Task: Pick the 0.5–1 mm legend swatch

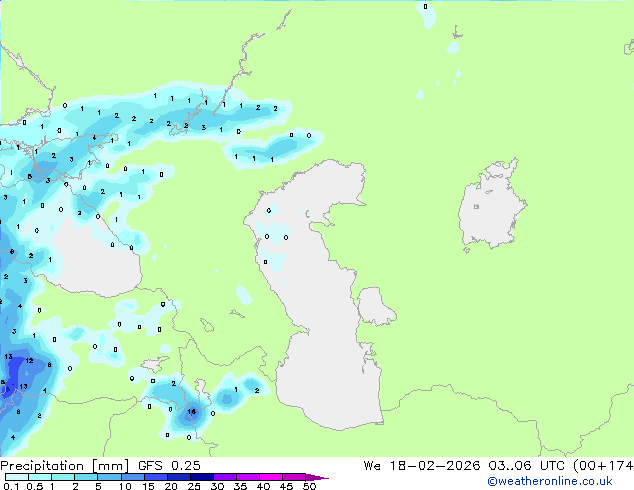Action: click(40, 477)
